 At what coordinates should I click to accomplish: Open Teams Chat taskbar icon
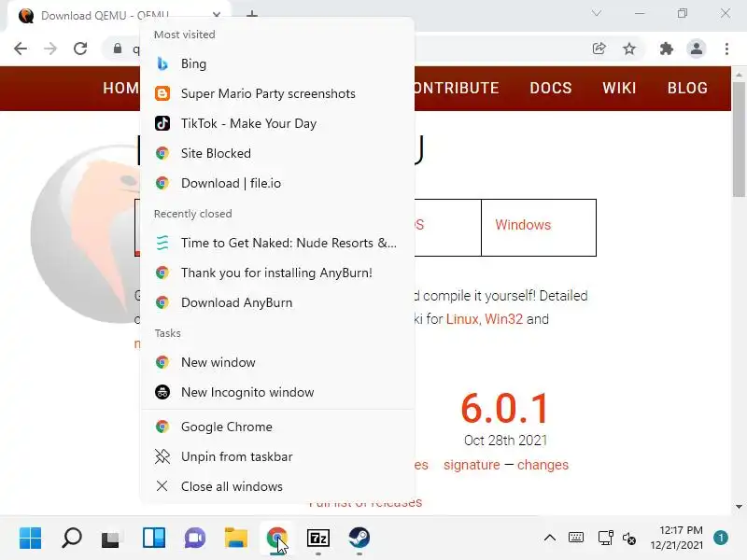(x=195, y=539)
